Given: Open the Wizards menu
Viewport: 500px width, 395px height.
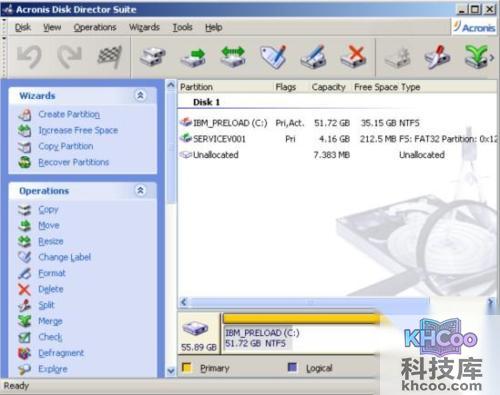Looking at the screenshot, I should [x=144, y=27].
